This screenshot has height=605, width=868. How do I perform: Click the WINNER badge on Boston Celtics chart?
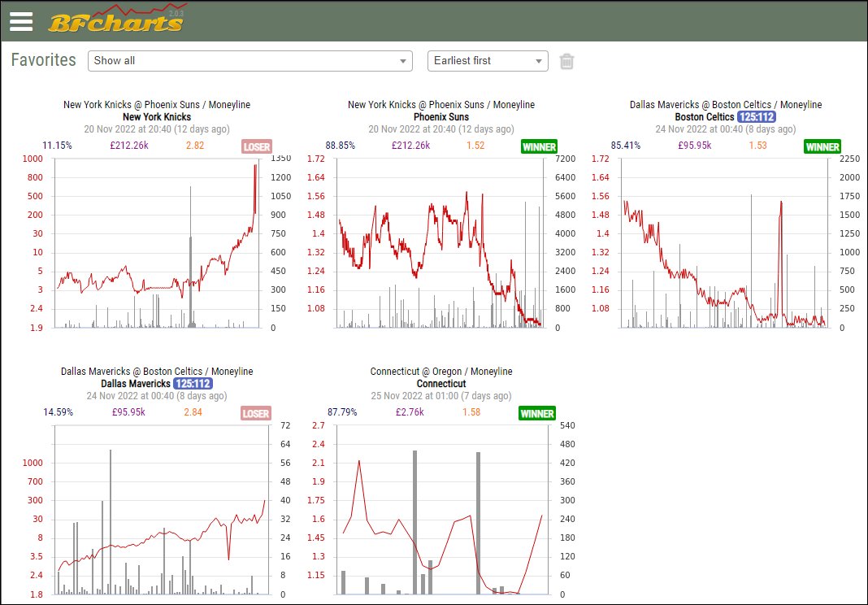coord(822,147)
